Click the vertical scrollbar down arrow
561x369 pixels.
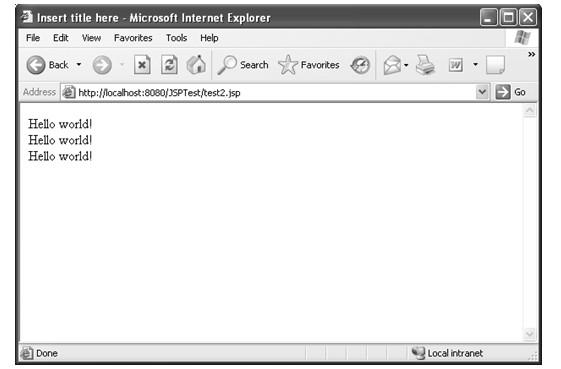click(x=530, y=334)
